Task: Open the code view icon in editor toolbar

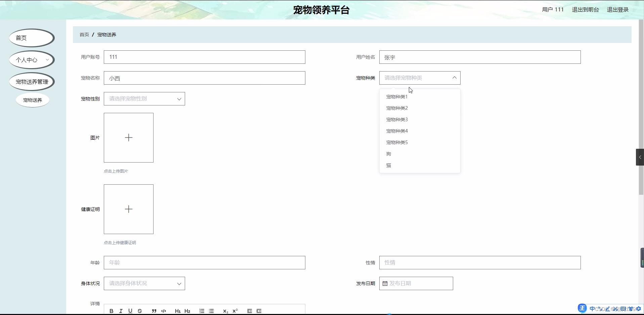Action: click(163, 311)
